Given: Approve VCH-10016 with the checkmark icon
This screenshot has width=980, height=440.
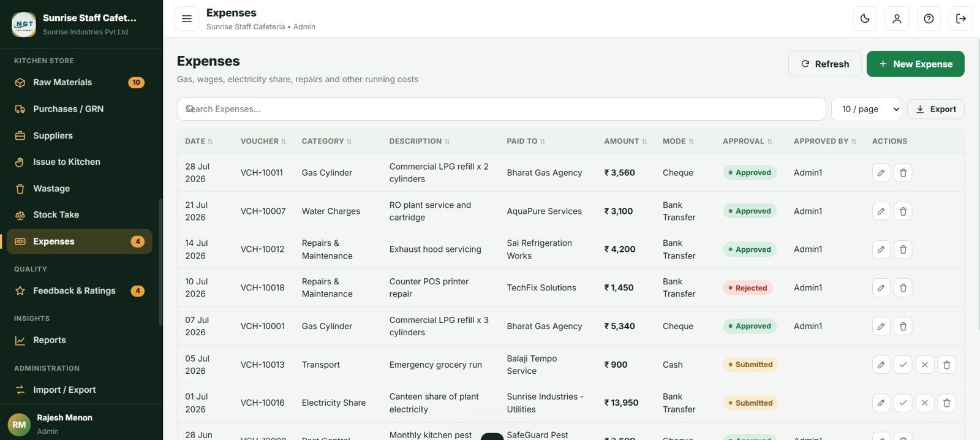Looking at the screenshot, I should tap(903, 403).
